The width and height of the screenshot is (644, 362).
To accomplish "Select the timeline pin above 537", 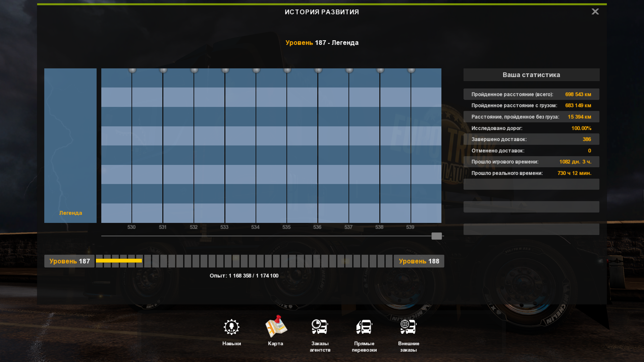I will 349,70.
